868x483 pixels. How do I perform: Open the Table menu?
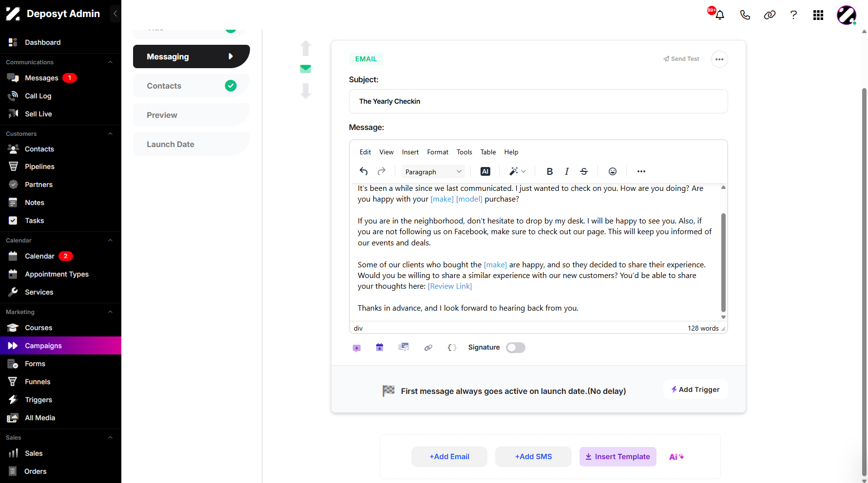pyautogui.click(x=488, y=152)
